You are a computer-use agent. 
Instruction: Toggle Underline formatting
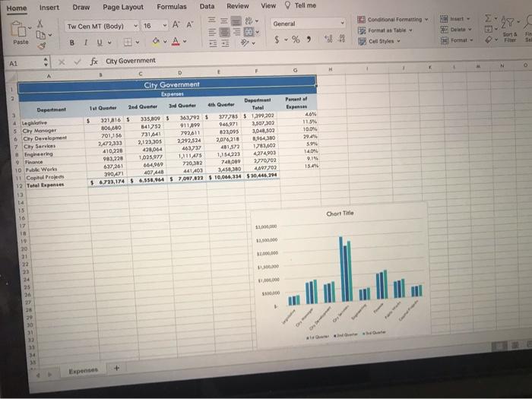point(100,43)
